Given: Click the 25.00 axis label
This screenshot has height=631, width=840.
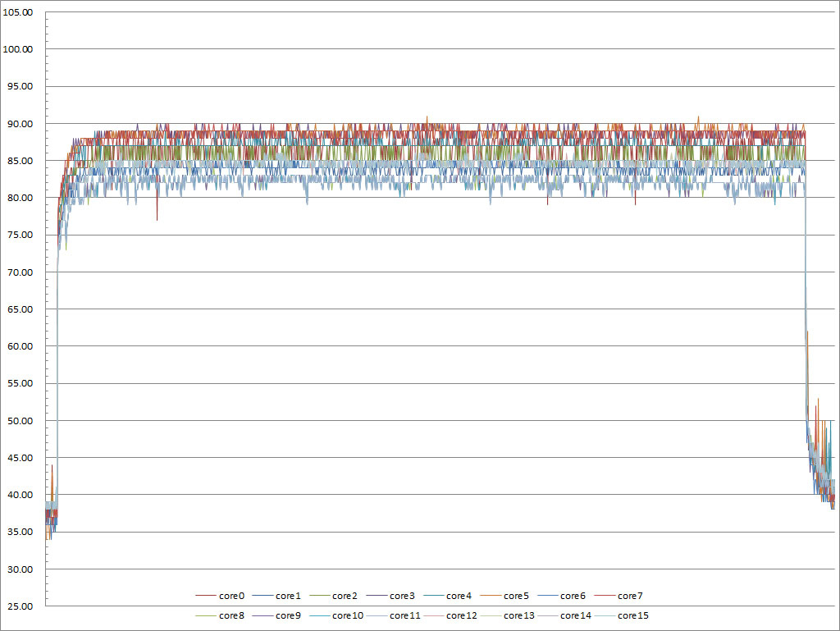Looking at the screenshot, I should (x=20, y=606).
